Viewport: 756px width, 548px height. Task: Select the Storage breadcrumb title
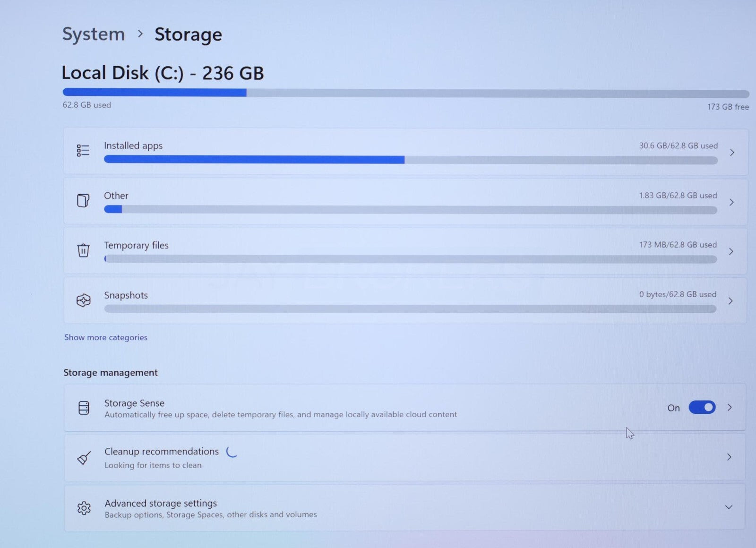(x=188, y=35)
